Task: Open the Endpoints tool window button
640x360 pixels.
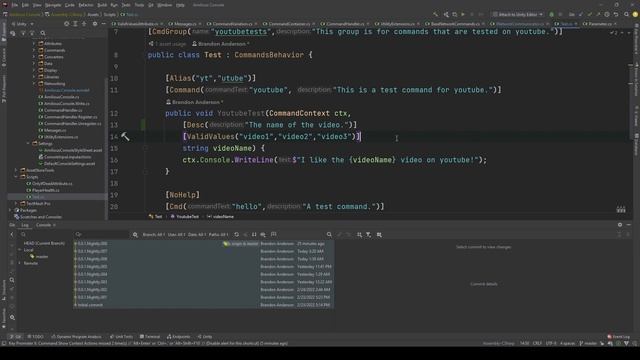Action: click(178, 337)
